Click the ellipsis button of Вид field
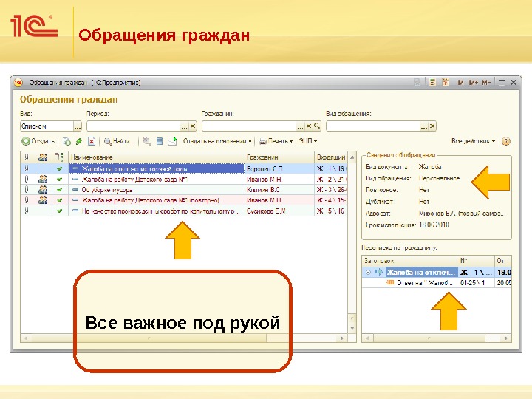Screen dimensions: 532x399 point(78,126)
